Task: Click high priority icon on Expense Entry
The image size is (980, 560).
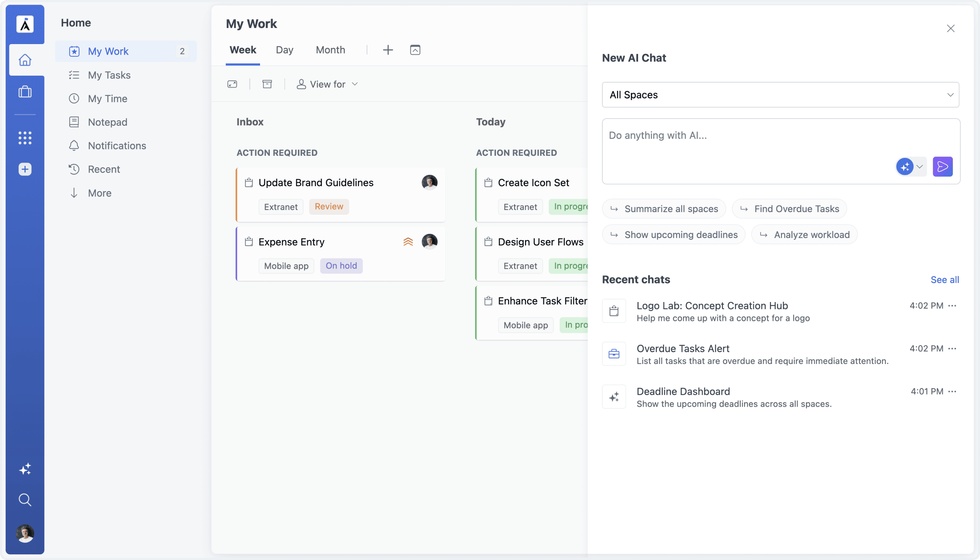Action: 408,241
